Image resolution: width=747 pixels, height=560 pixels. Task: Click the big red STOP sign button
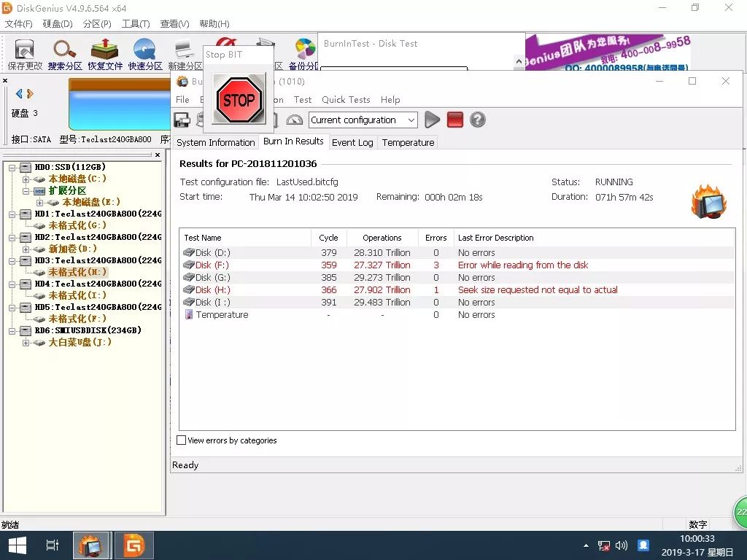(x=239, y=100)
